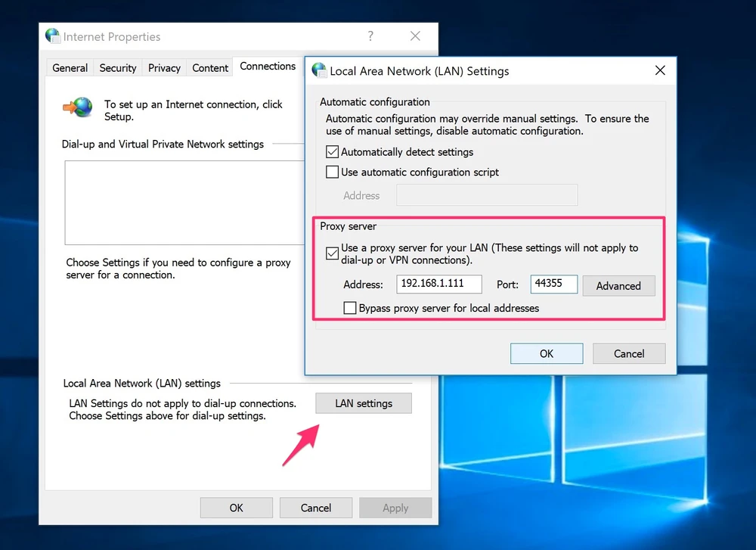Viewport: 756px width, 550px height.
Task: Click the proxy Address field with 192.168.1.111
Action: (438, 284)
